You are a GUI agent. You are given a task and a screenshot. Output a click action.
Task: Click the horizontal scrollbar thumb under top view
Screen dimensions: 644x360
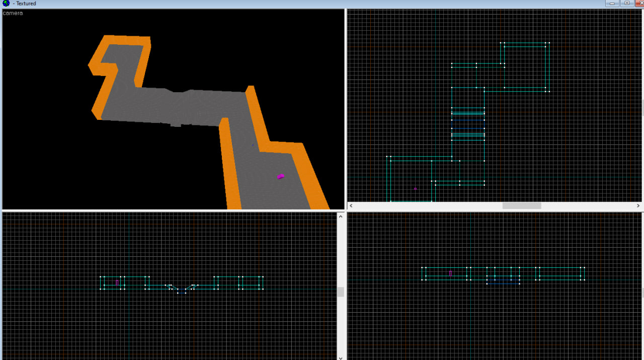click(522, 205)
